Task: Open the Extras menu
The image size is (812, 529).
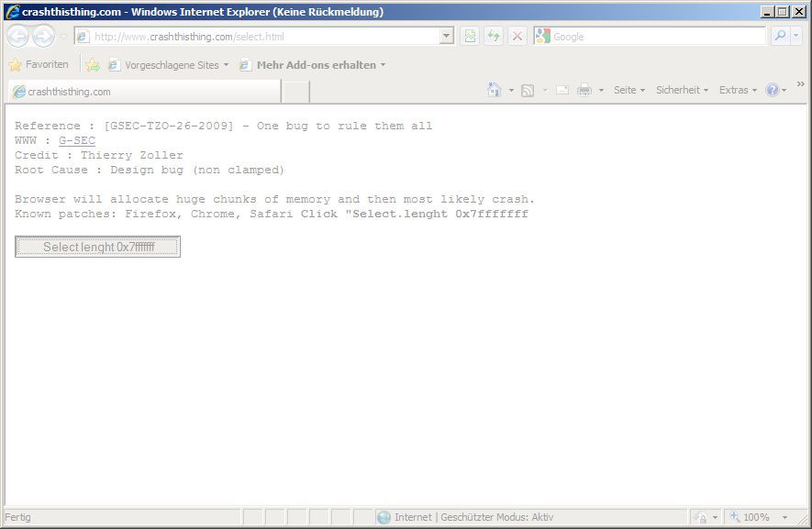Action: [738, 90]
